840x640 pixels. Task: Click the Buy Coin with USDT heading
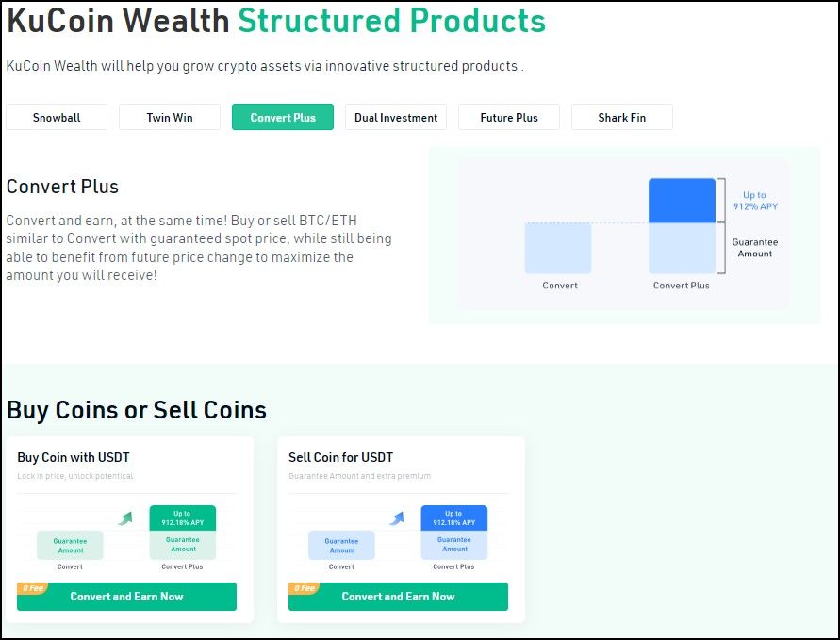point(74,457)
